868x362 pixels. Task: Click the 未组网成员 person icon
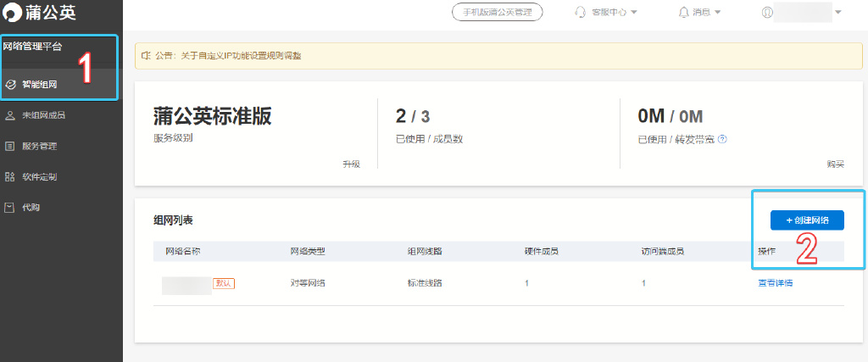point(9,115)
